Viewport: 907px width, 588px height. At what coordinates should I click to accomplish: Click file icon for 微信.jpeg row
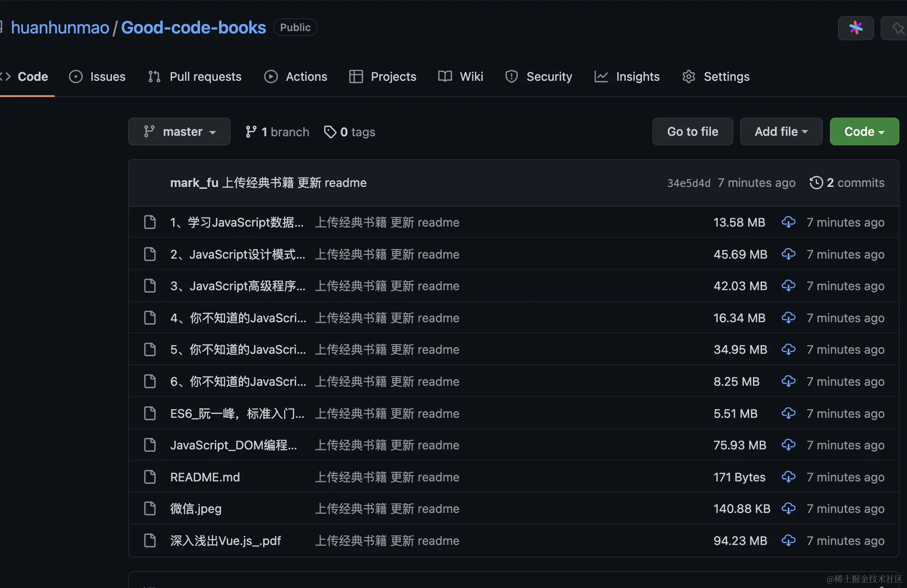[x=150, y=509]
